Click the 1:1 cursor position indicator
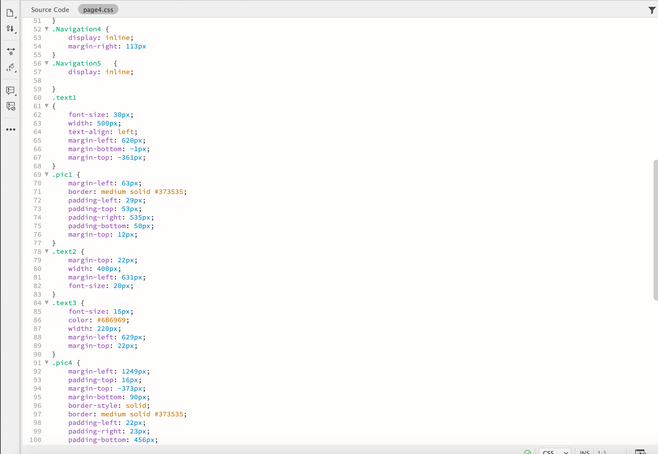This screenshot has width=658, height=454. tap(602, 452)
